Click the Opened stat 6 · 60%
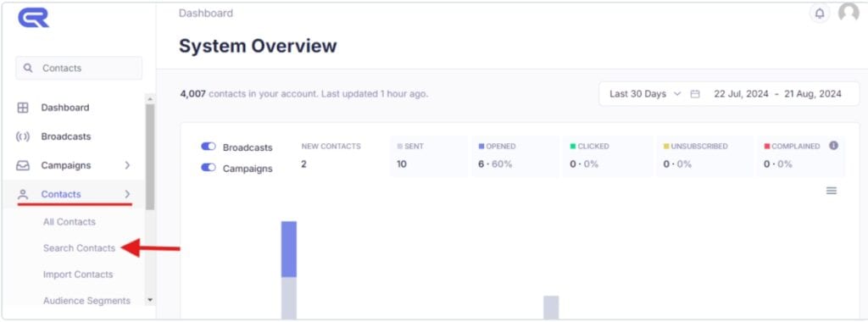The height and width of the screenshot is (322, 868). click(495, 164)
